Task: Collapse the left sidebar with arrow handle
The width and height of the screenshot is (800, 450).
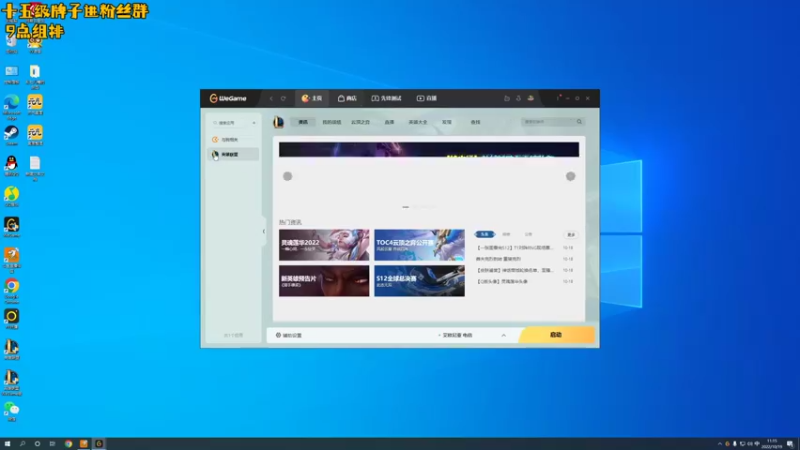Action: click(264, 231)
